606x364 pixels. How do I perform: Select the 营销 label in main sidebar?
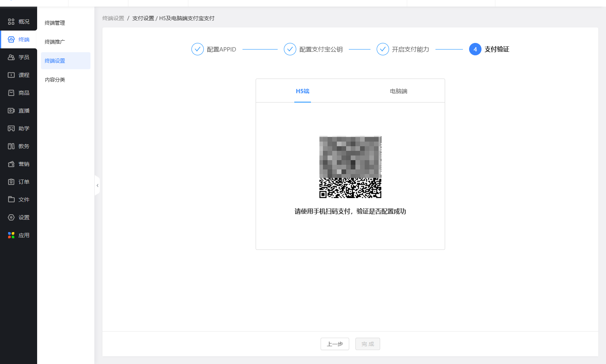point(24,164)
